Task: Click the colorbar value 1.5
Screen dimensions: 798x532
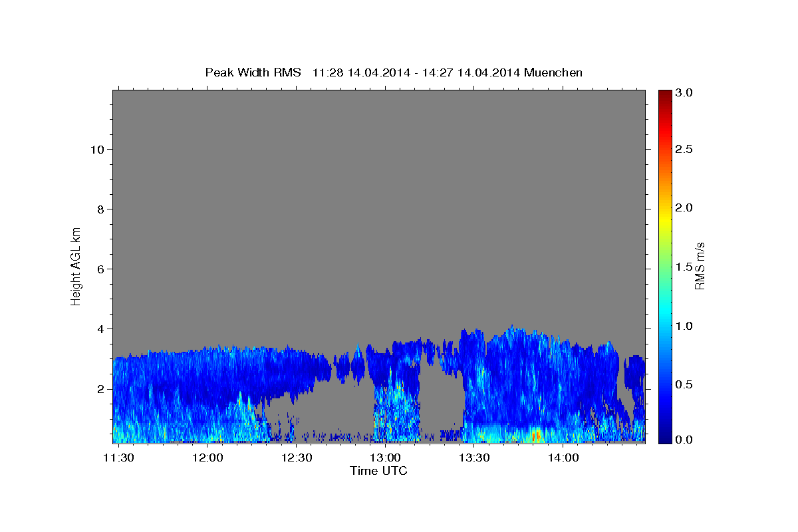Action: [x=684, y=267]
